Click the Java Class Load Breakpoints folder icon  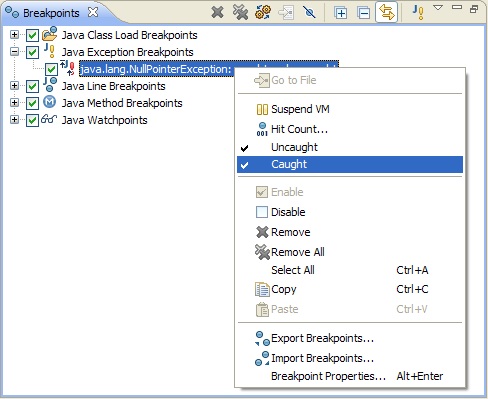pyautogui.click(x=50, y=34)
